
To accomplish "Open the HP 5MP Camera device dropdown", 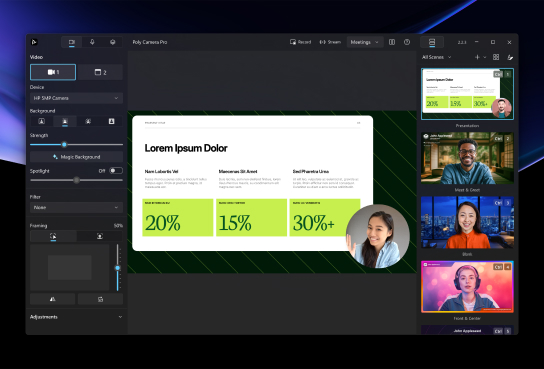I will [x=76, y=98].
